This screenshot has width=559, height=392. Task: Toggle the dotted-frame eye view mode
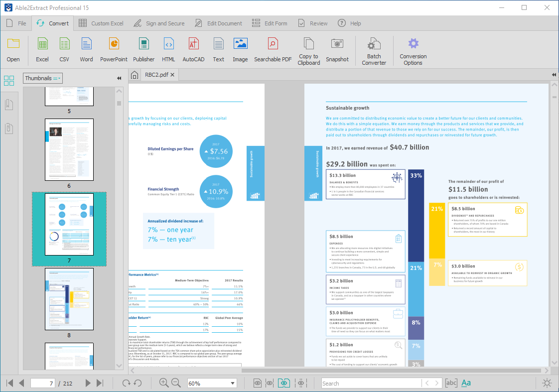(x=301, y=383)
